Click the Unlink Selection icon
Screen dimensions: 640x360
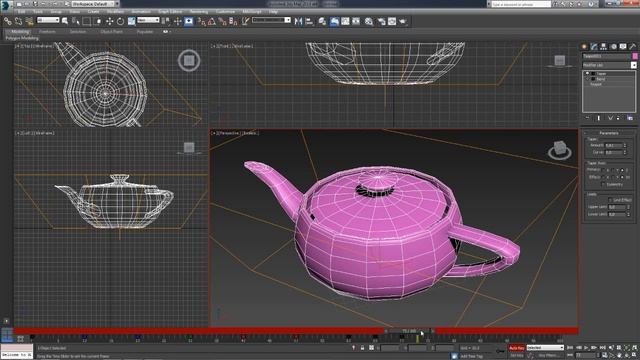(18, 21)
